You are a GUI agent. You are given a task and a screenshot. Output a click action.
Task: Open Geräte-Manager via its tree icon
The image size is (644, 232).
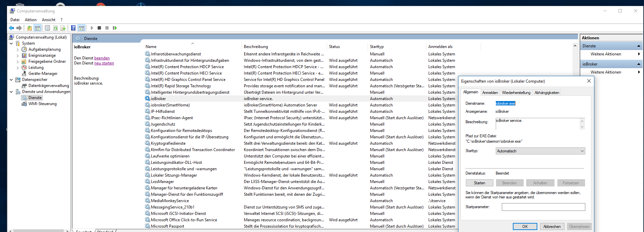(24, 74)
